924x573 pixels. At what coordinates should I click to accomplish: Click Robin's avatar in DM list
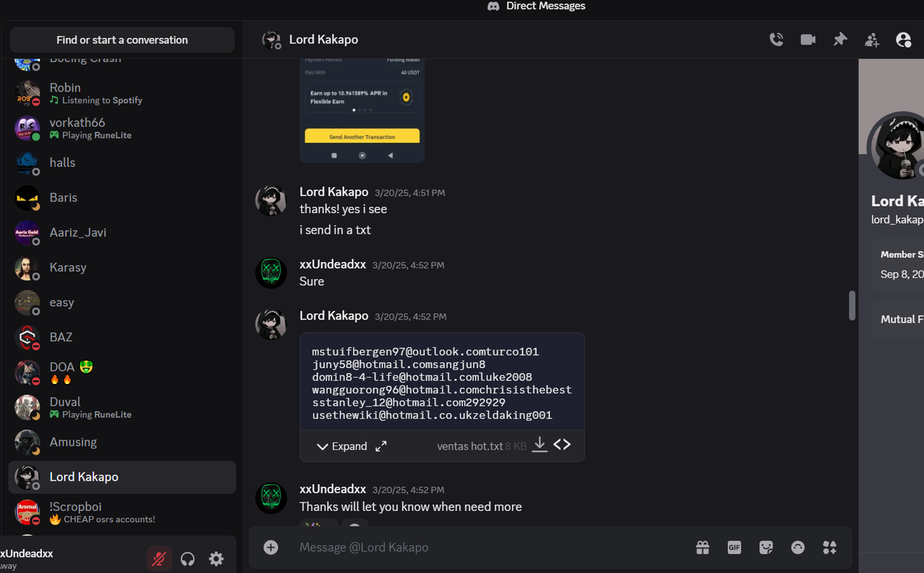point(27,93)
